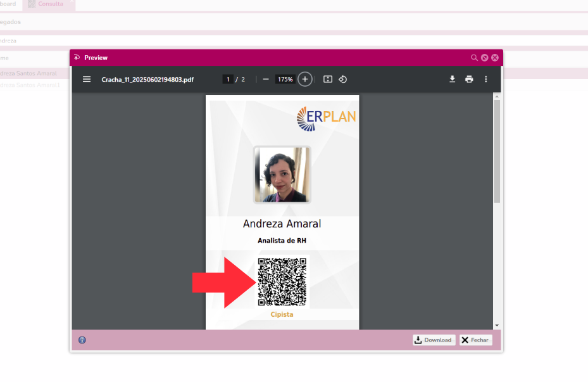Click the file name Cracha_11_20250602194803.pdf
Viewport: 588px width, 382px height.
pyautogui.click(x=147, y=80)
